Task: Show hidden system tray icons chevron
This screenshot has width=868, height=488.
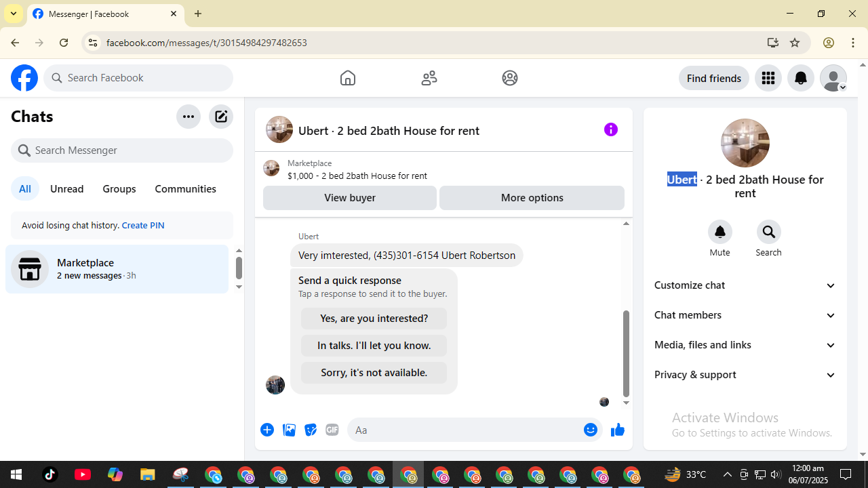Action: tap(727, 474)
